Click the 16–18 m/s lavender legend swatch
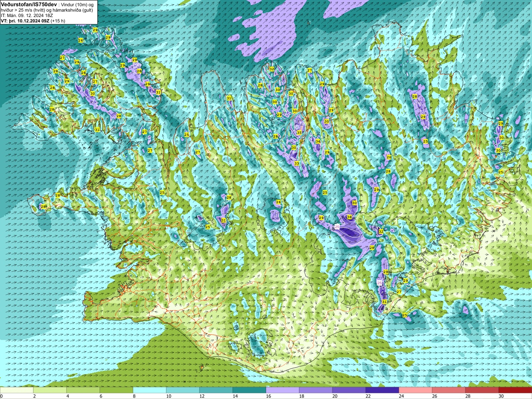Screen dimensions: 532x399 [x=283, y=390]
